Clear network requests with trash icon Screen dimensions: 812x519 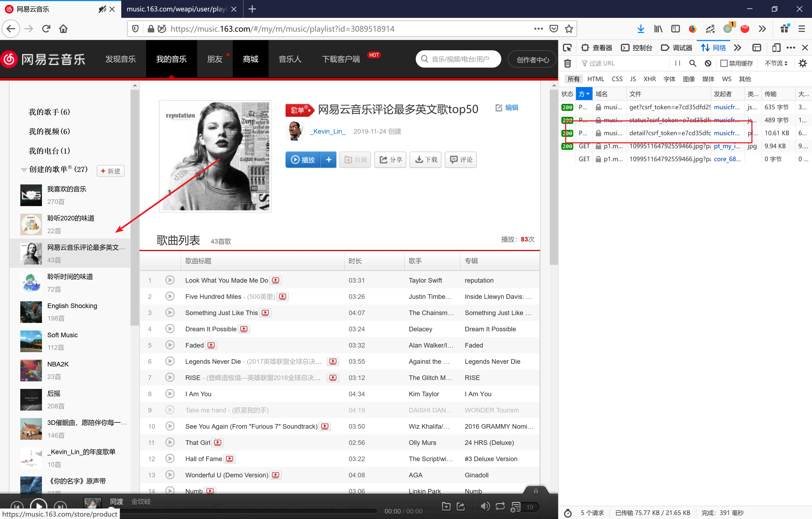[x=568, y=63]
